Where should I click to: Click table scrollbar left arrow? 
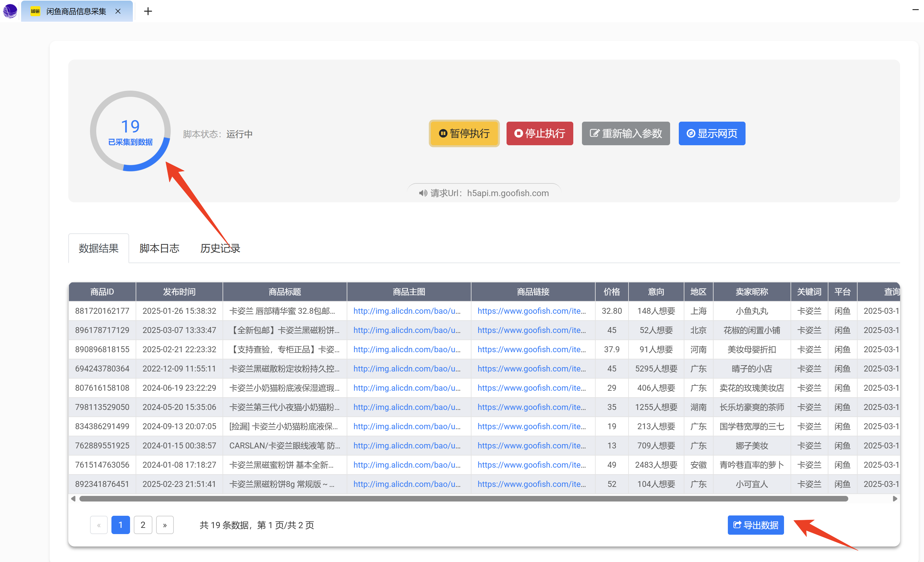coord(73,499)
